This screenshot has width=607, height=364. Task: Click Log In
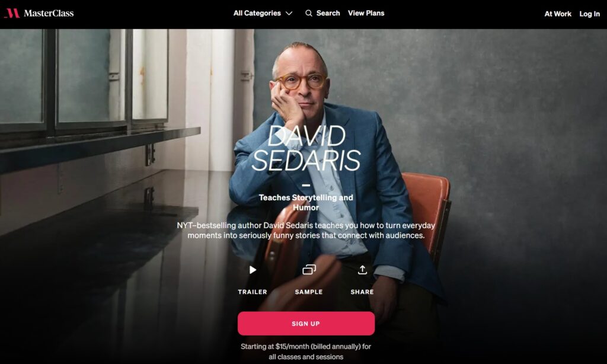[x=589, y=14]
